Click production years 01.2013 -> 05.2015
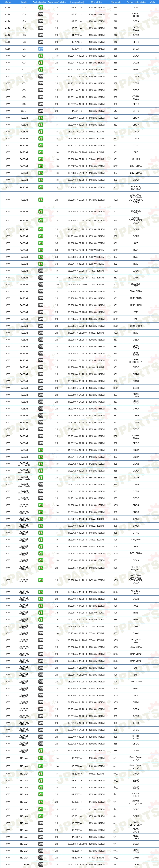Viewport: 159px width, 868px height. point(77,865)
